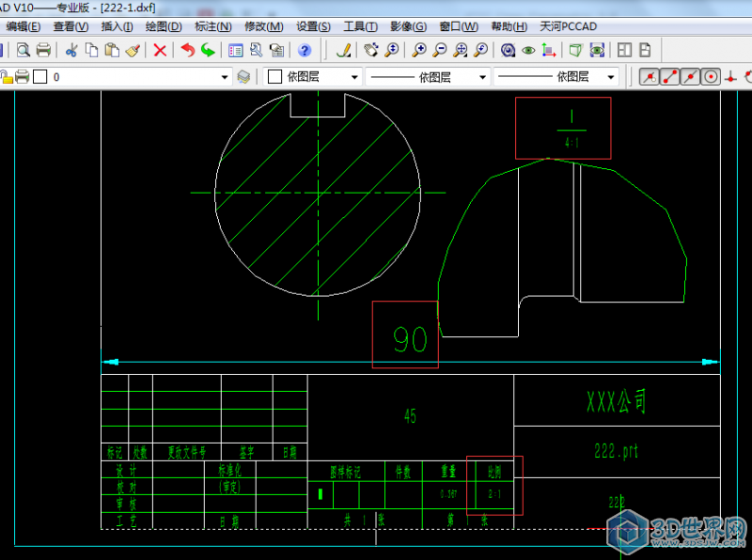Open the 插入(I) menu
This screenshot has width=752, height=560.
pos(117,26)
